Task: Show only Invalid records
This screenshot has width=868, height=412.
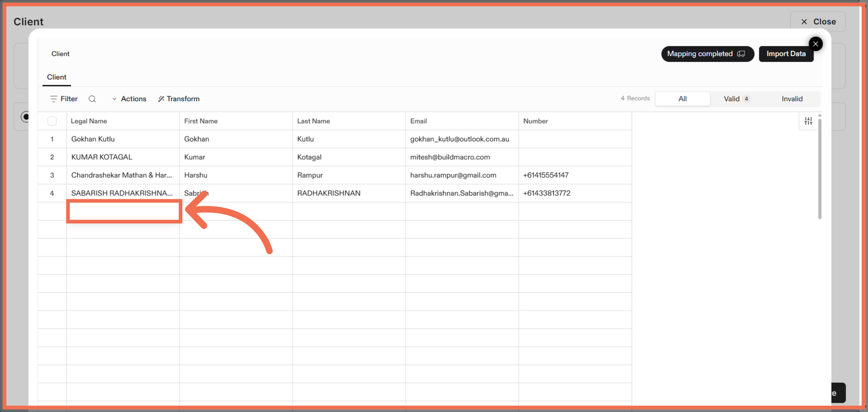Action: coord(792,99)
